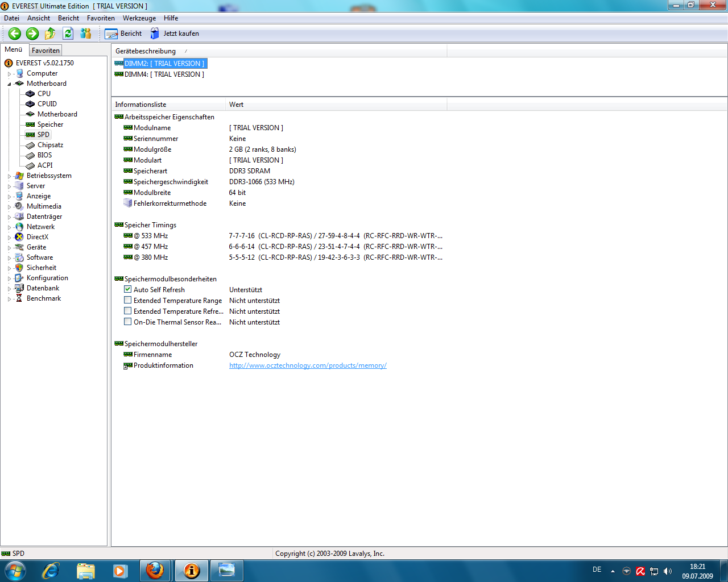The image size is (728, 582).
Task: Expand the DirectX tree node
Action: click(x=9, y=238)
